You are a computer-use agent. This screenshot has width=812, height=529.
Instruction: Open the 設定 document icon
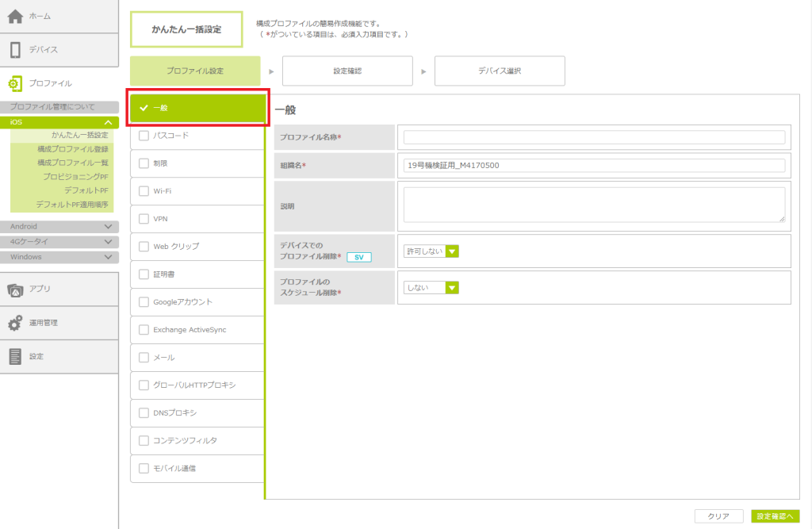pos(15,357)
